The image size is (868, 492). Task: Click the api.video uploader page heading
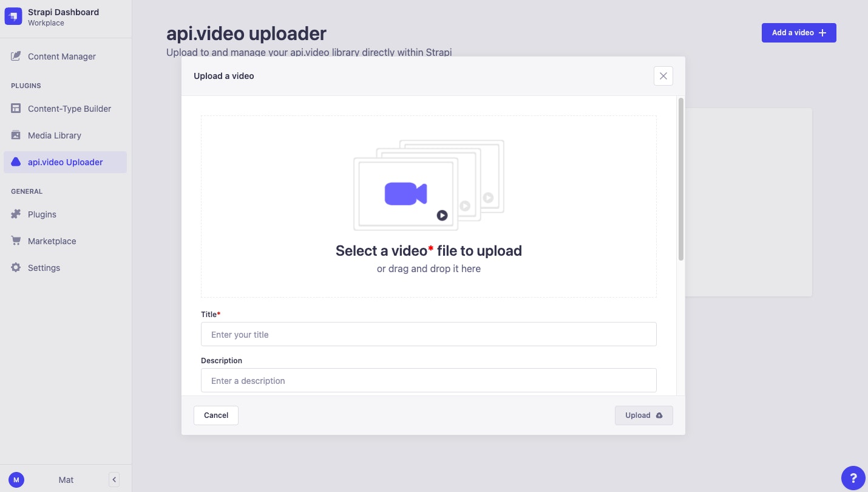pos(246,33)
